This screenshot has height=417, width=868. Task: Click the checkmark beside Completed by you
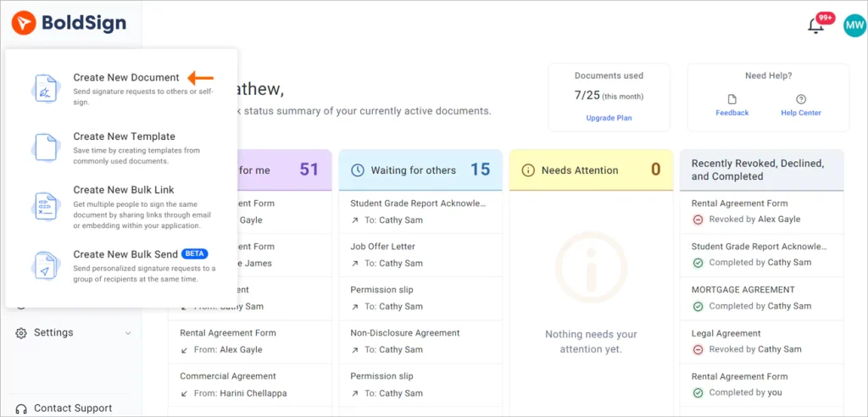pos(698,392)
